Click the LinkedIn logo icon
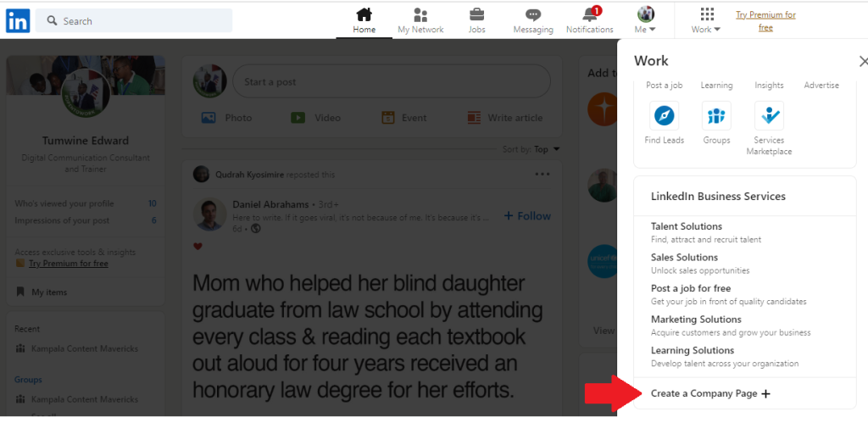Viewport: 868px width, 434px height. point(18,21)
